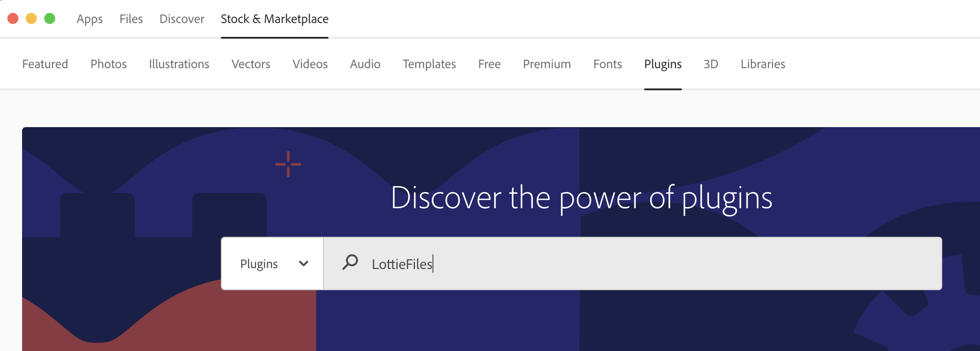Switch to the Files tab
Image resolution: width=980 pixels, height=351 pixels.
click(x=131, y=19)
